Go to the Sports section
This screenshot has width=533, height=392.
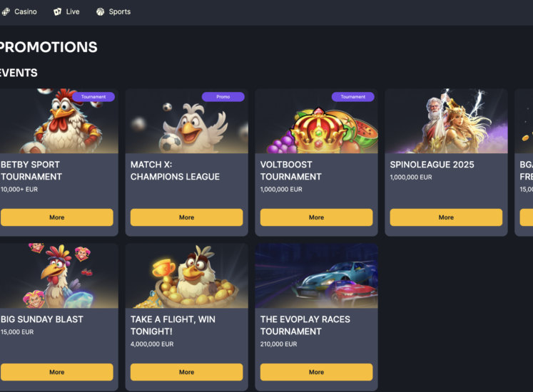click(113, 12)
